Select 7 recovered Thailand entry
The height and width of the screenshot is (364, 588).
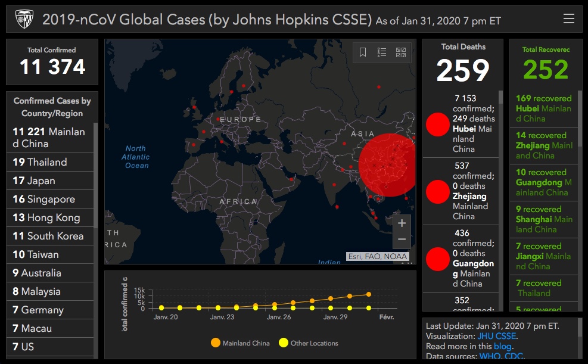click(544, 288)
